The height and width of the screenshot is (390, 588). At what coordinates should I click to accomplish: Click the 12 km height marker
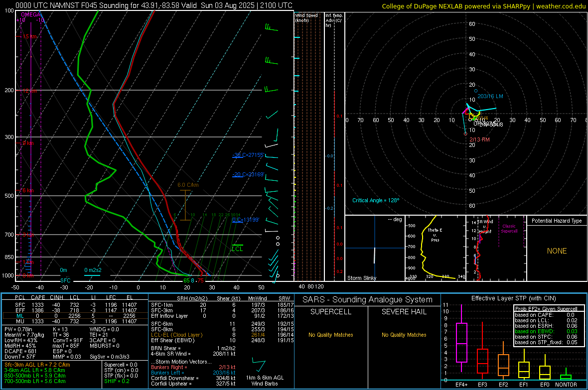click(29, 91)
